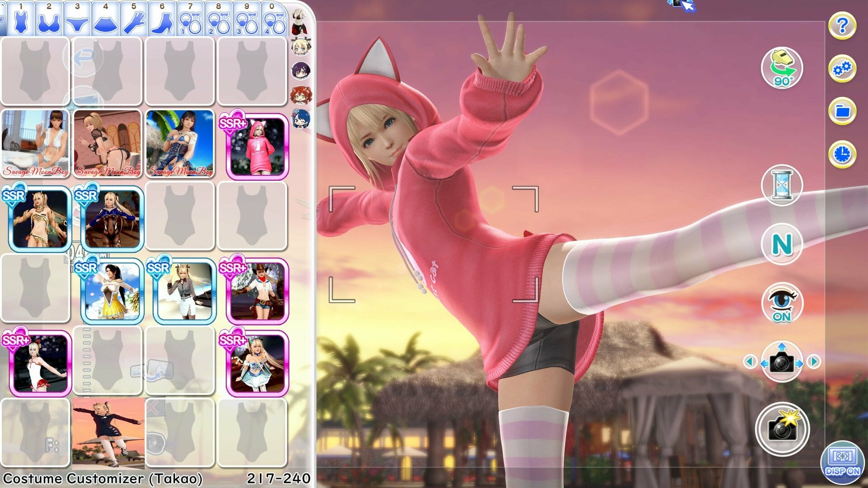The height and width of the screenshot is (488, 868).
Task: Select the black lingerie blonde costume preview by SavageMoonBoy
Action: 108,143
